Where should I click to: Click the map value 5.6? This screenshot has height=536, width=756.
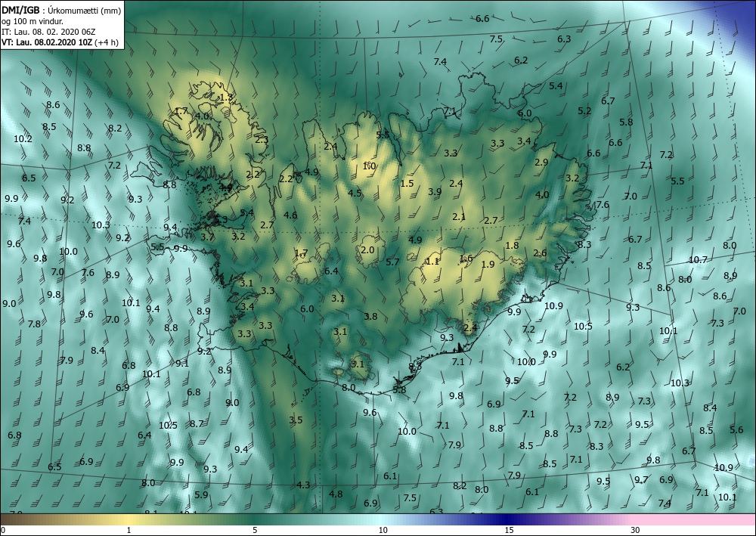(x=736, y=429)
